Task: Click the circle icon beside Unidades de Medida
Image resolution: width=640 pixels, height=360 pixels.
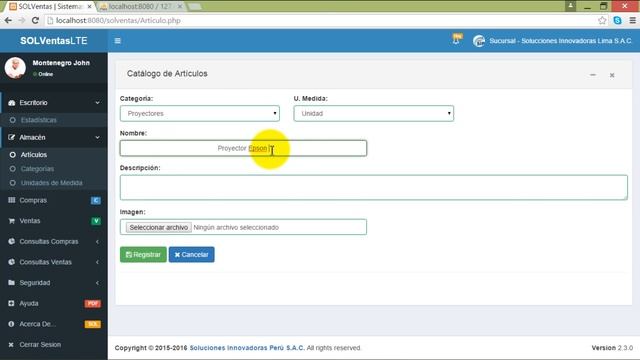Action: [13, 183]
